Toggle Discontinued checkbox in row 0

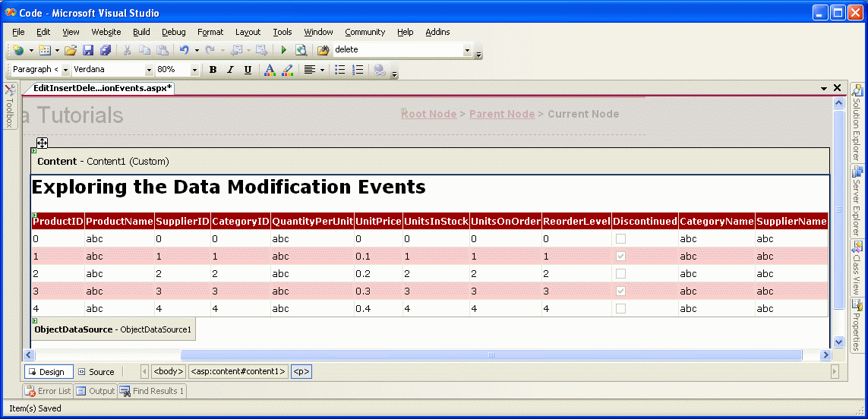tap(621, 239)
